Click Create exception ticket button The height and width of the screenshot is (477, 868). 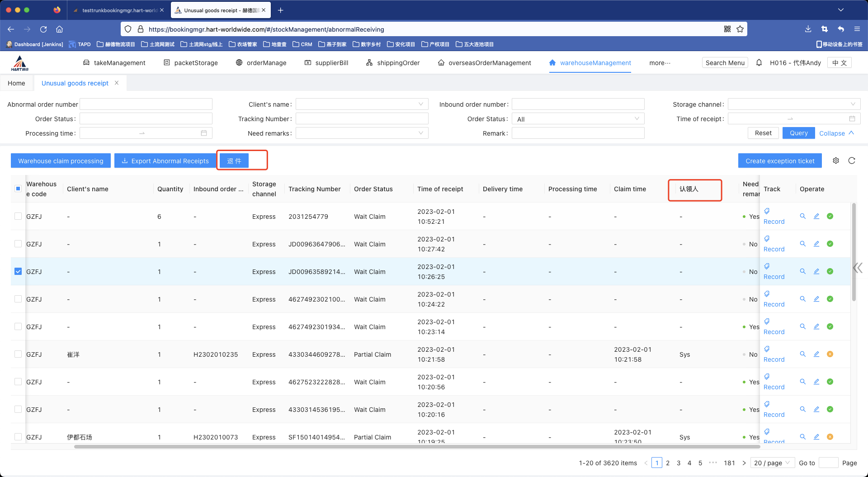coord(780,161)
